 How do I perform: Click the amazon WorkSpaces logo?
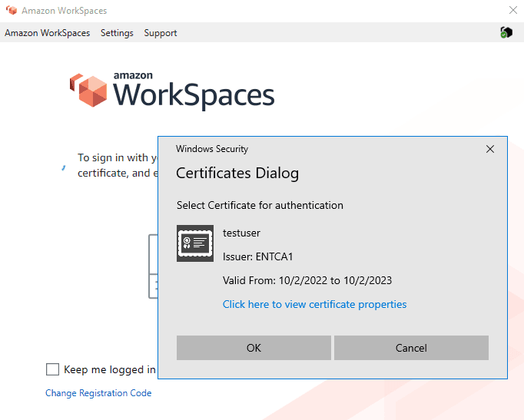pos(172,91)
